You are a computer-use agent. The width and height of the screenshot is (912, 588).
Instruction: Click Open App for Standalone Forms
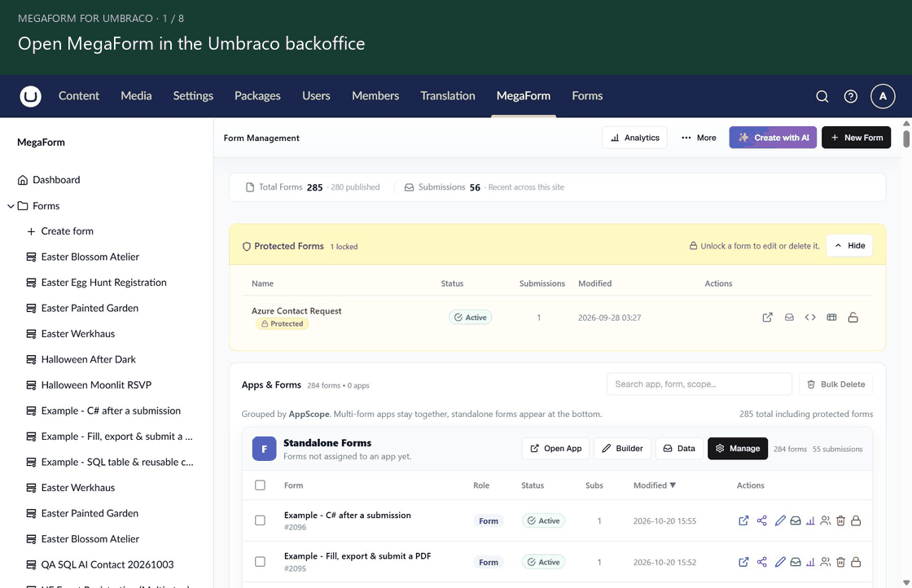(x=556, y=449)
